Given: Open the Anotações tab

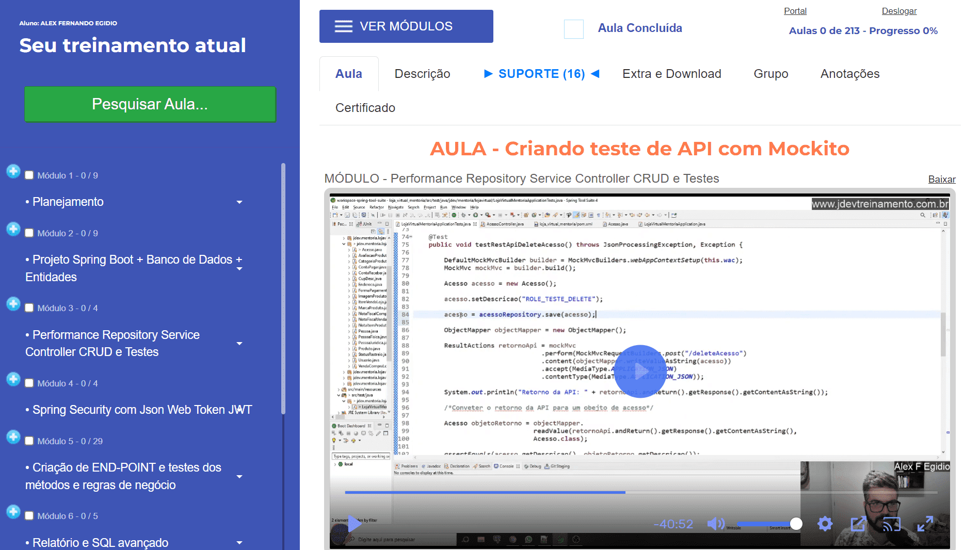Looking at the screenshot, I should click(849, 74).
